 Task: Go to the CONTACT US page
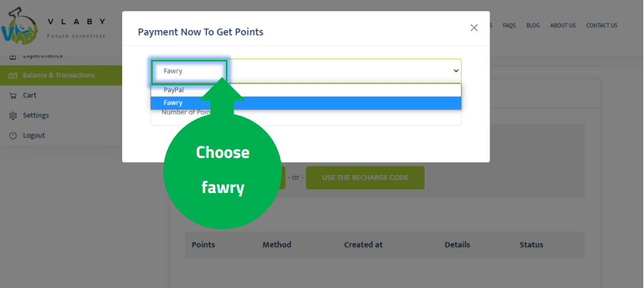point(601,26)
